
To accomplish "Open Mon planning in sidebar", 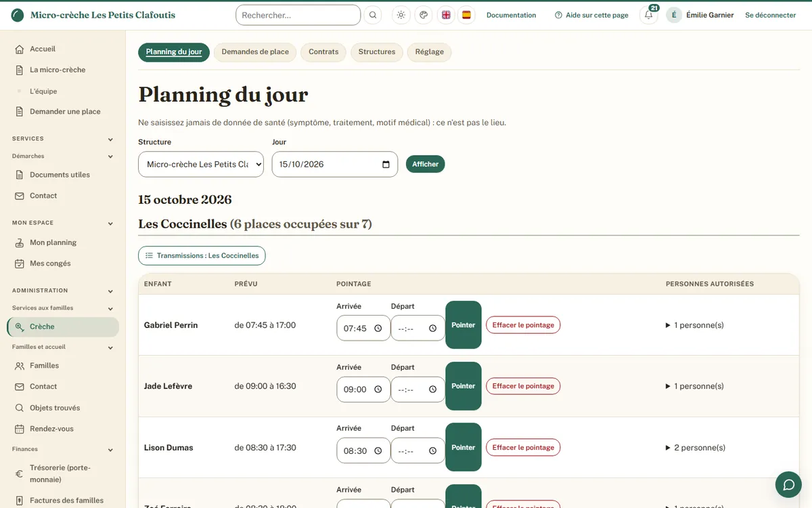I will 63,242.
